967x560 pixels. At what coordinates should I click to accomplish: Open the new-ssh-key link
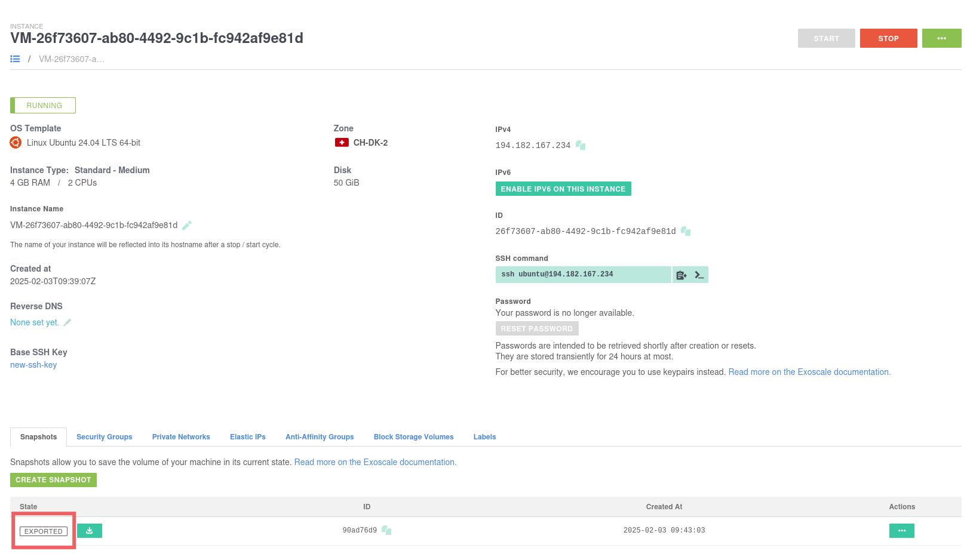coord(33,365)
